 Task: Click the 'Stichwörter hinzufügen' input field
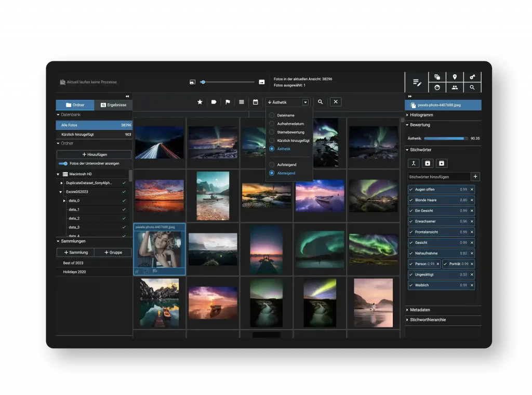tap(438, 177)
